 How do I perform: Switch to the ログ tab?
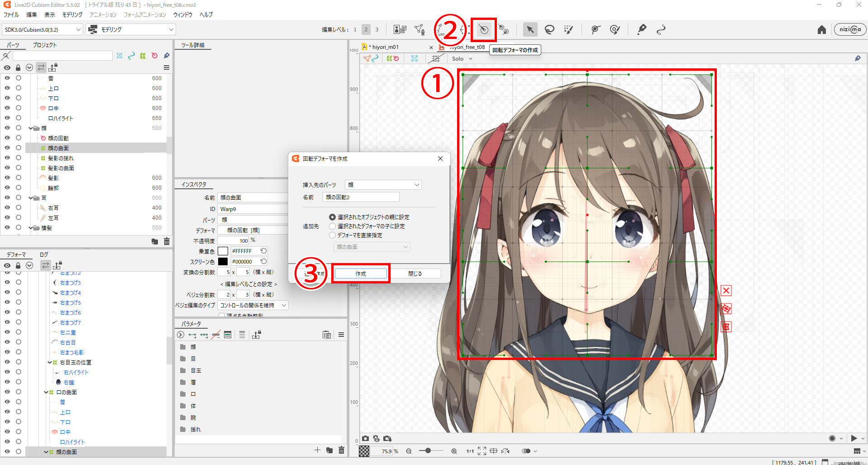coord(44,255)
